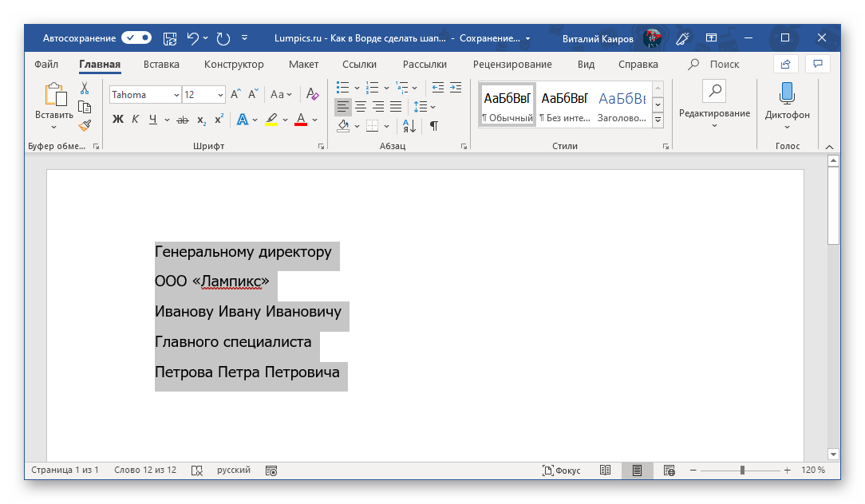Open the Вставка ribbon tab
The image size is (865, 504).
pyautogui.click(x=161, y=65)
